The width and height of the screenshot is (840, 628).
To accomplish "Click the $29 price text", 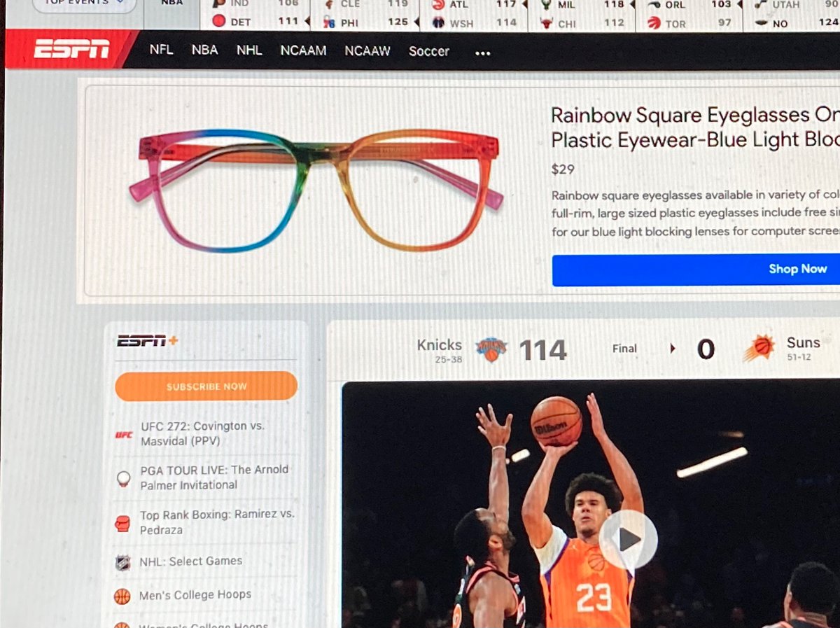I will 563,169.
